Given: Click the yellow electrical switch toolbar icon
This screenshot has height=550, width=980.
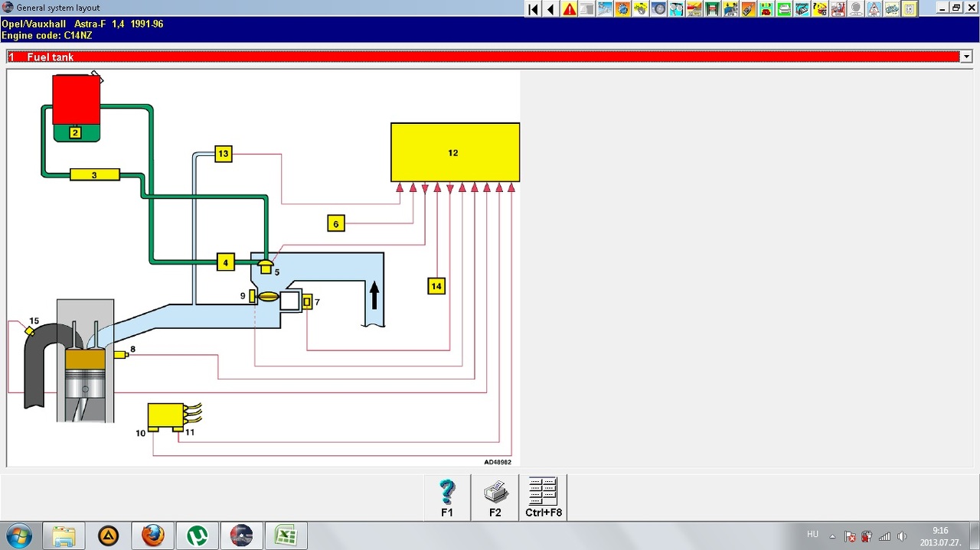Looking at the screenshot, I should tap(910, 9).
